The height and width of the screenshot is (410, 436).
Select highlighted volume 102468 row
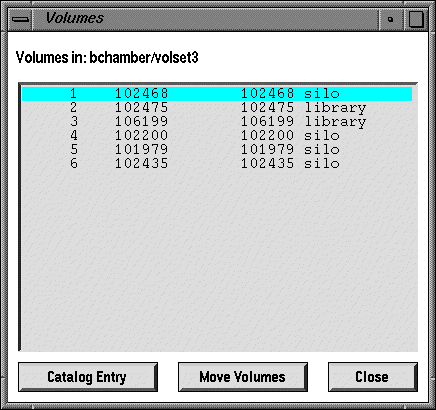217,93
